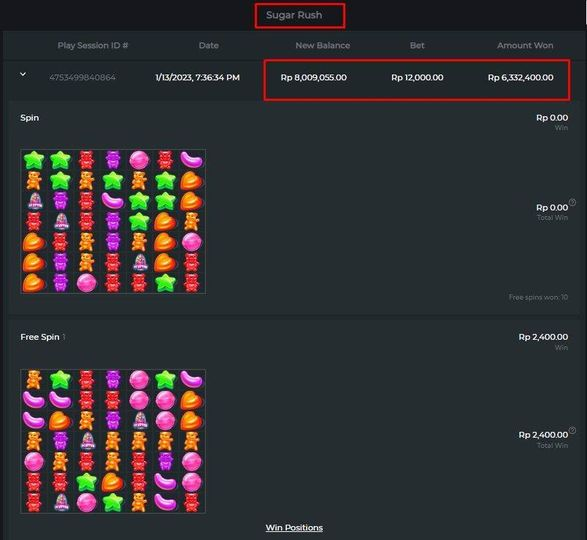
Task: Select the Play Session ID # column header
Action: click(93, 45)
